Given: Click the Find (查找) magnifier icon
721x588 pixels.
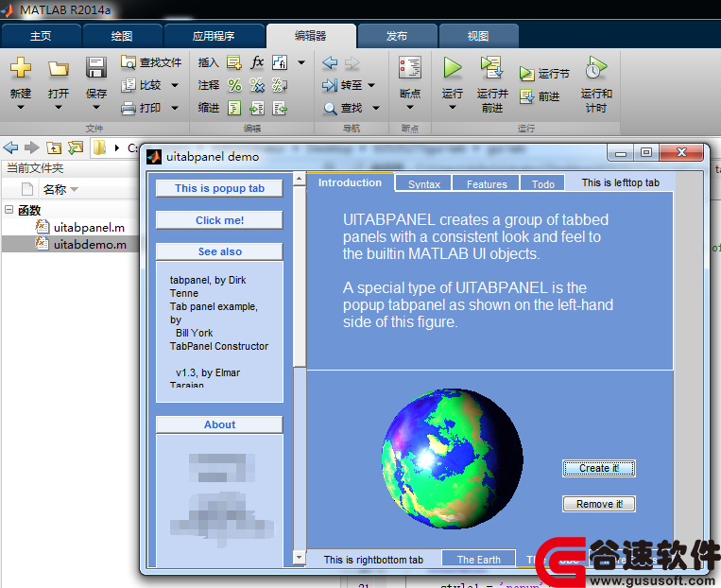Looking at the screenshot, I should coord(330,109).
